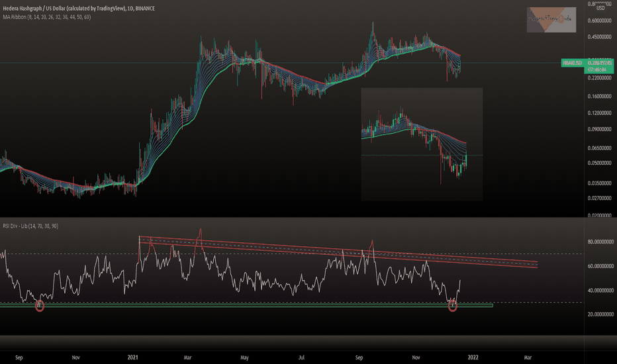Click the 0.05000000 price axis label

point(600,163)
